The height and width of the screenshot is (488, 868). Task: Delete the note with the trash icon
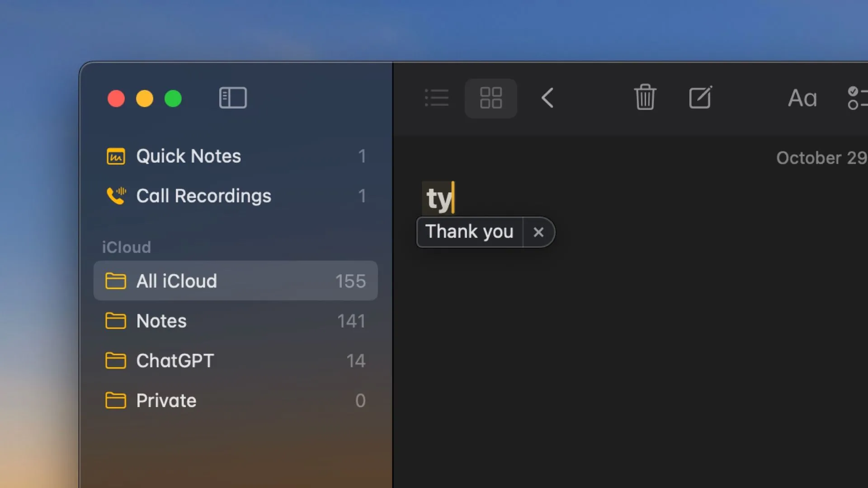coord(645,97)
